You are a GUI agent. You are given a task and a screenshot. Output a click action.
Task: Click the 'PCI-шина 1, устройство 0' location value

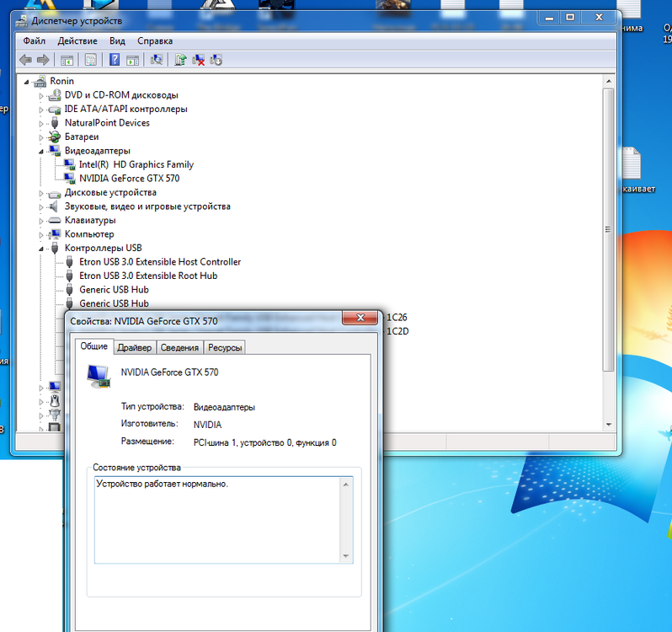pyautogui.click(x=264, y=443)
